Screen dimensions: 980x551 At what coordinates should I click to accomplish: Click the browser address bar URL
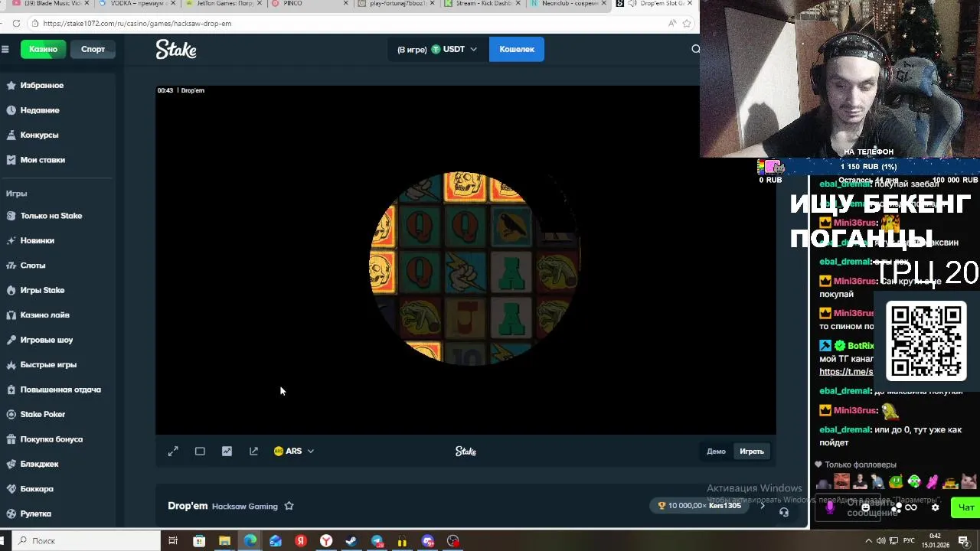(x=137, y=23)
